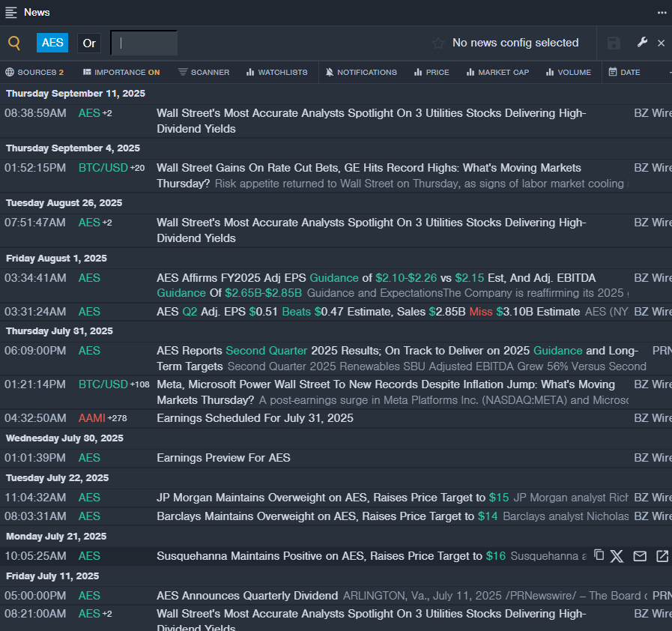The height and width of the screenshot is (631, 672).
Task: Open the Date filter dropdown
Action: point(624,73)
